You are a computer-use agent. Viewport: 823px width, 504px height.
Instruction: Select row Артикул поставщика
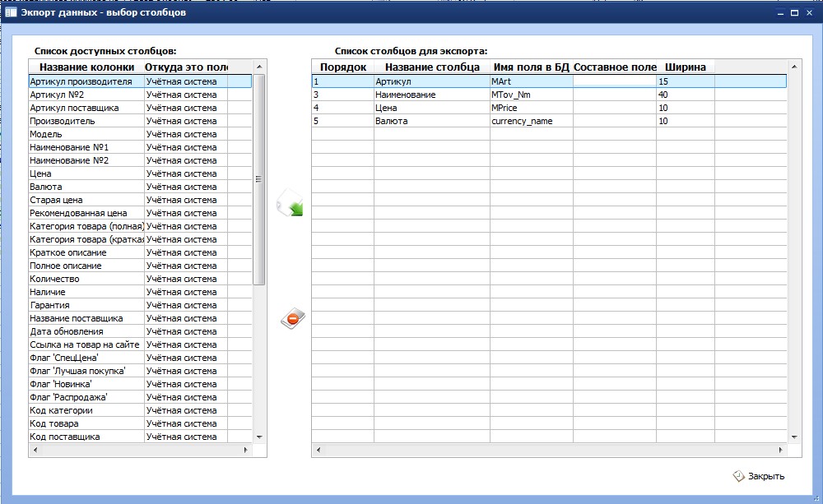pyautogui.click(x=140, y=108)
